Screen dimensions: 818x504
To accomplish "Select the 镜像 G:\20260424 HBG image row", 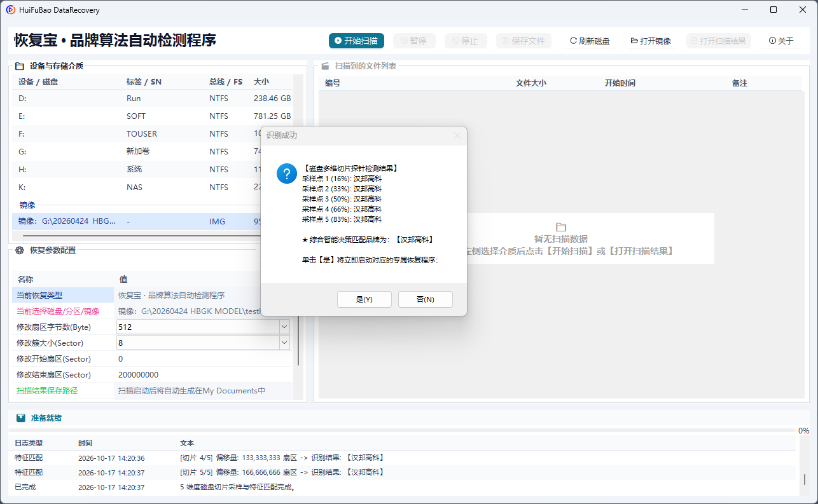I will [x=137, y=221].
